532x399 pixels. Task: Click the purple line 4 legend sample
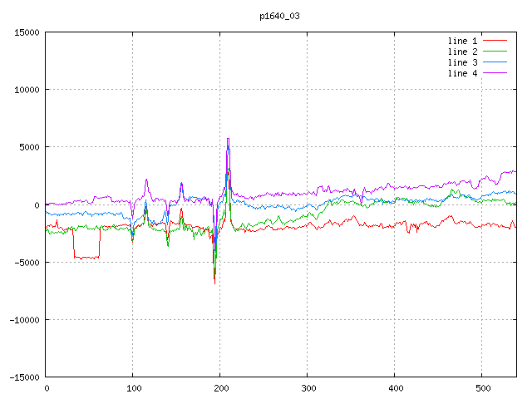(495, 73)
